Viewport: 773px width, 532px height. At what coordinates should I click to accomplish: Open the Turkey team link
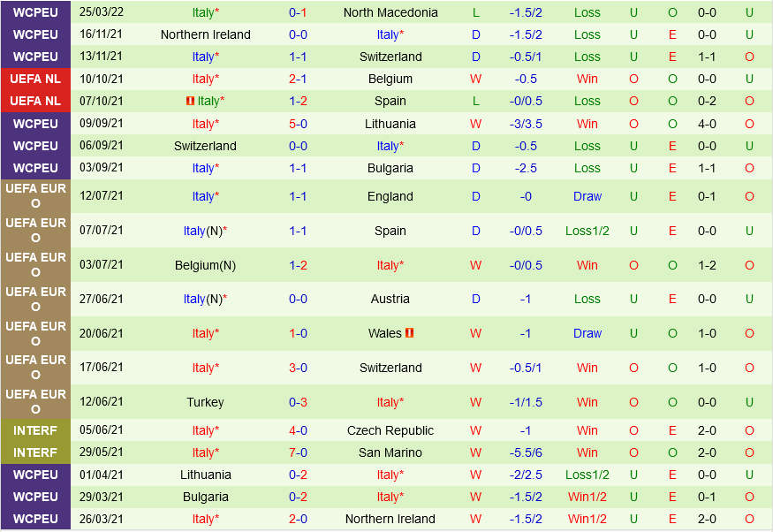point(205,402)
